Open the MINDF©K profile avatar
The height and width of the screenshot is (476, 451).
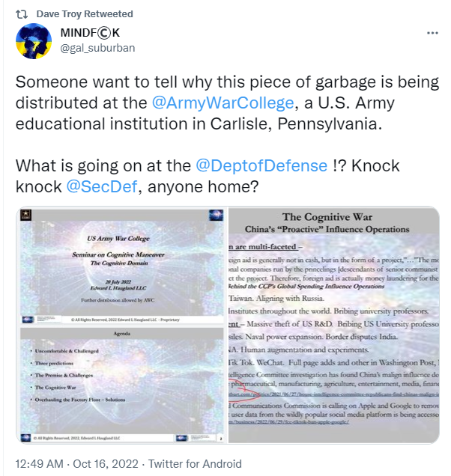click(x=34, y=41)
